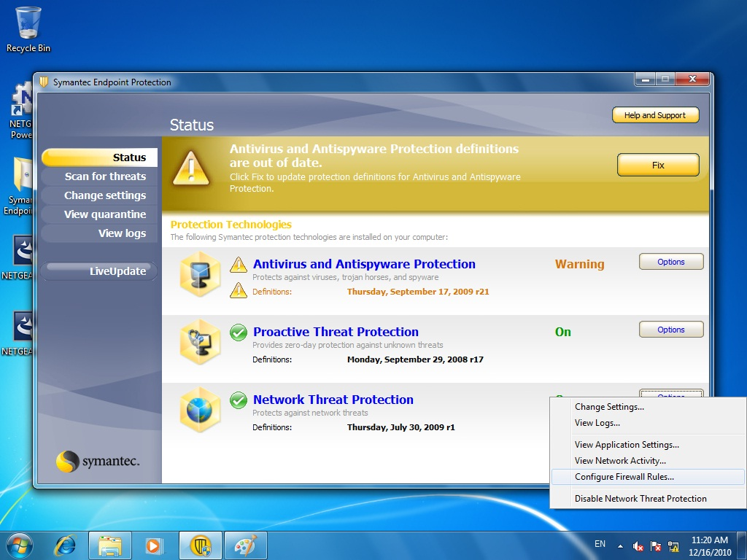Select Configure Firewall Rules... menu item
This screenshot has width=747, height=560.
(x=648, y=477)
